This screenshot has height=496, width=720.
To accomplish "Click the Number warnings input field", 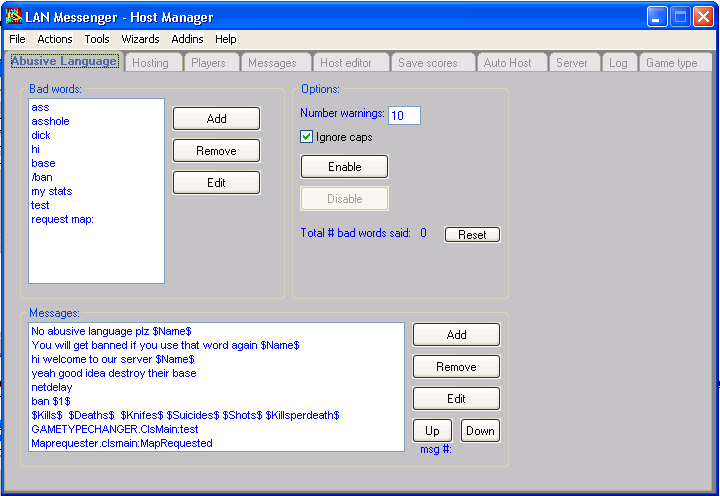I will pyautogui.click(x=404, y=115).
